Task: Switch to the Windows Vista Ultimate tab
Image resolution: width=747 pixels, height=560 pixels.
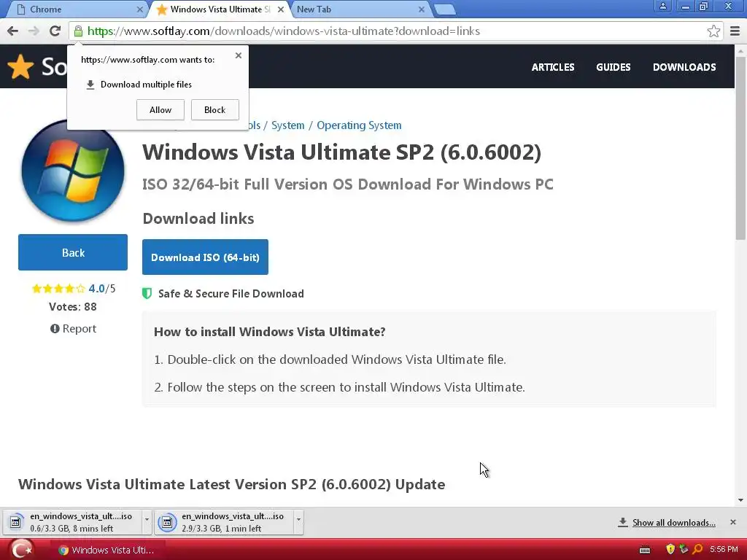Action: click(218, 9)
